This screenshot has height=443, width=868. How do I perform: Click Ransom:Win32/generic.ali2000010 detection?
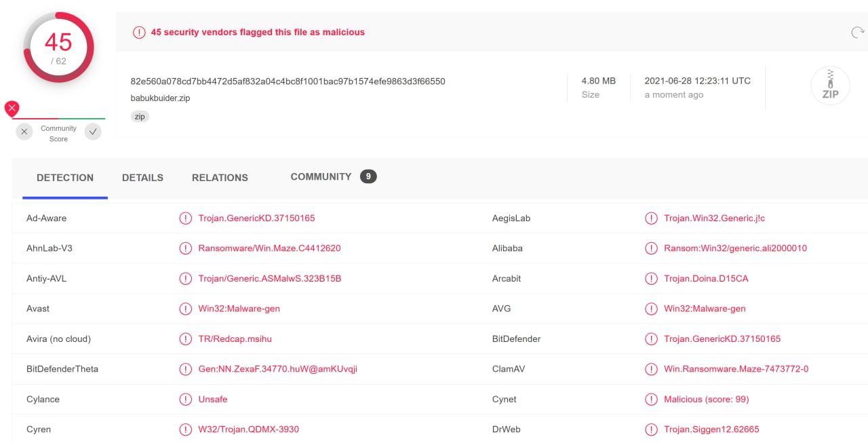[x=735, y=248]
